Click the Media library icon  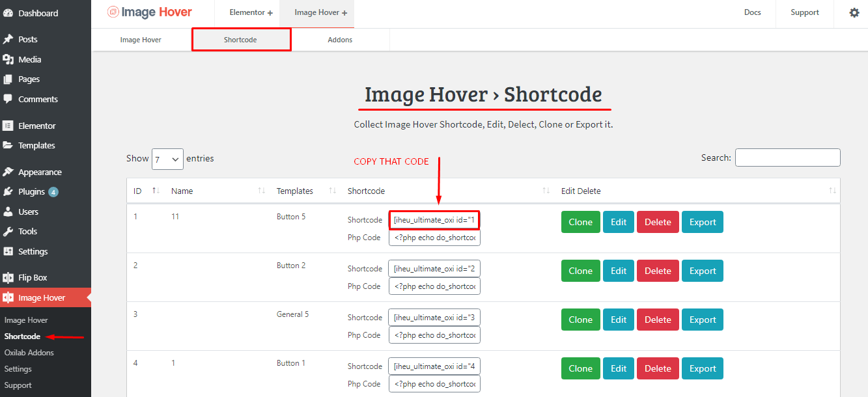(x=8, y=59)
